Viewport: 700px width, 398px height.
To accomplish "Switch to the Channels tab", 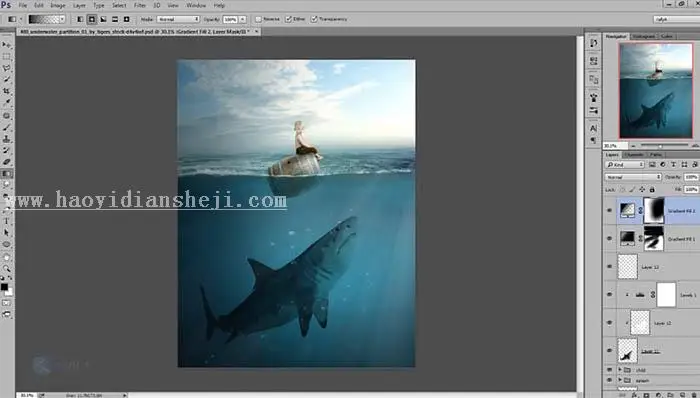I will (633, 155).
